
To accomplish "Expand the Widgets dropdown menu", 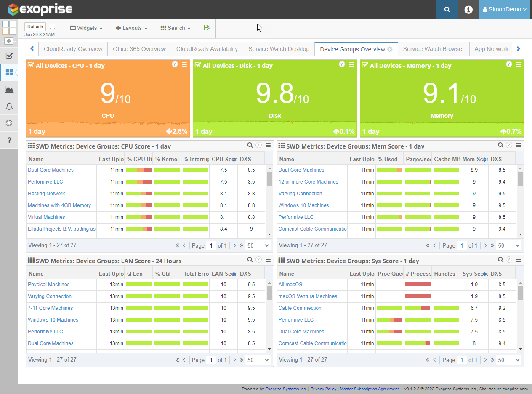I will (x=86, y=28).
